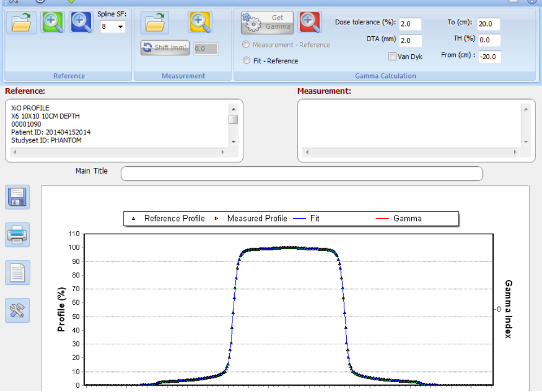Click the Shift (mm) button

165,48
